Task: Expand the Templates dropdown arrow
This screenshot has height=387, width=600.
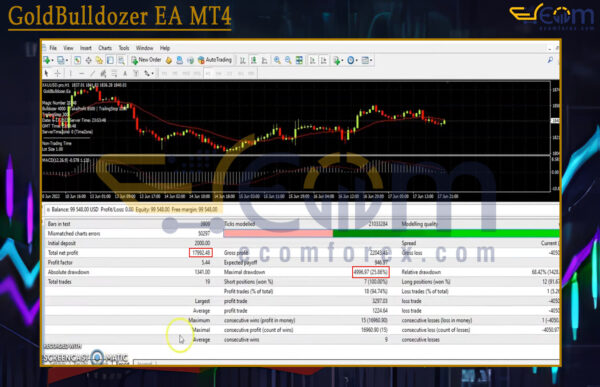Action: (371, 60)
